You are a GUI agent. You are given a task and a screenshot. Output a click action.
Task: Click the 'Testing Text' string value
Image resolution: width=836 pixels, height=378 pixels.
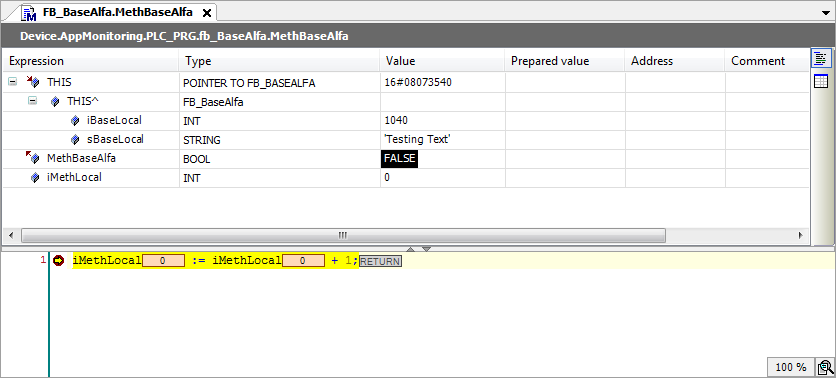pyautogui.click(x=417, y=140)
